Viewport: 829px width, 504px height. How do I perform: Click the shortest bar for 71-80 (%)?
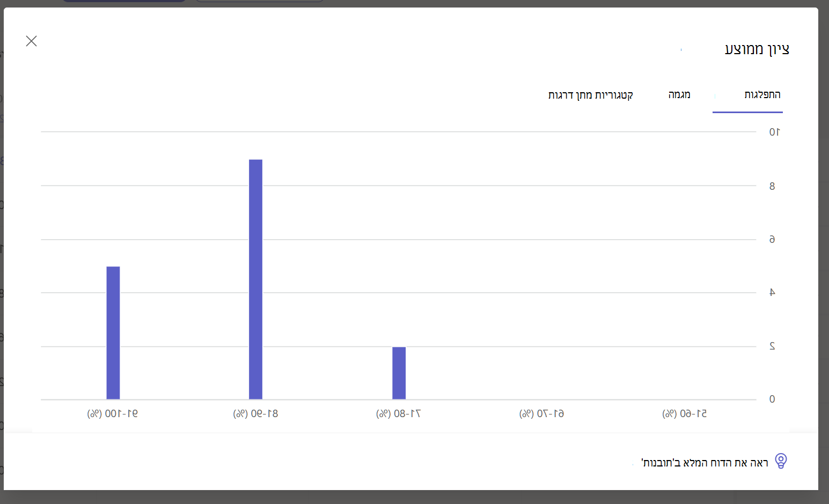click(399, 373)
